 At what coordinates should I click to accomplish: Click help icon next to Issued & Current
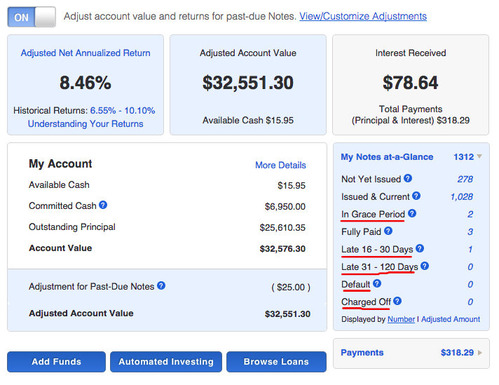[416, 196]
